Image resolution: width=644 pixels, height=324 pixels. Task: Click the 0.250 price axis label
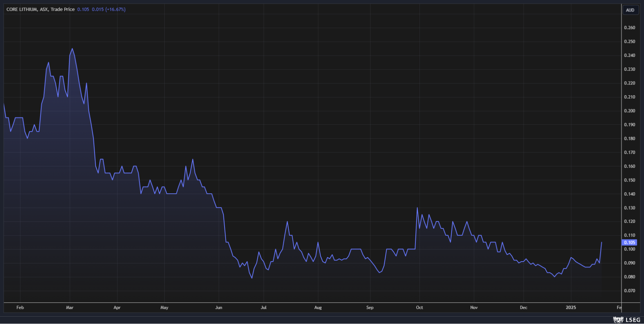[x=630, y=41]
